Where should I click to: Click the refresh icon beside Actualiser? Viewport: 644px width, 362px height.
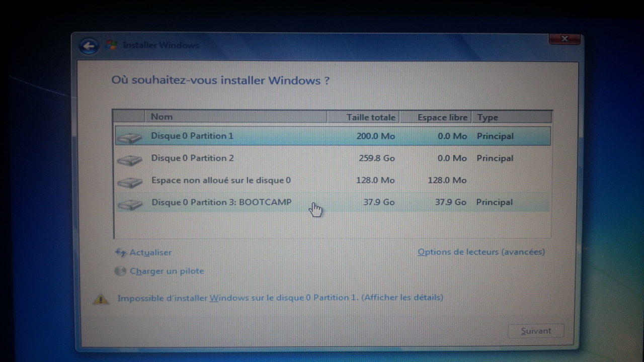pyautogui.click(x=120, y=252)
